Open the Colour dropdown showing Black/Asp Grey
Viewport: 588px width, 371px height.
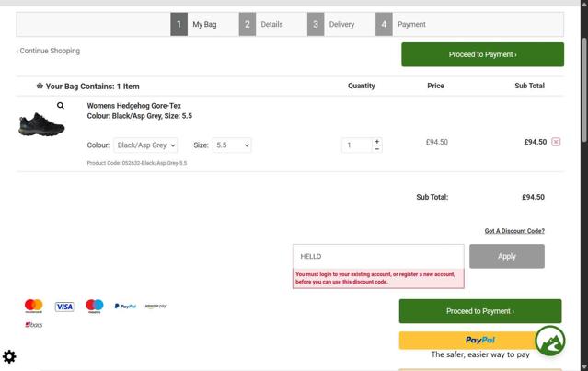145,145
